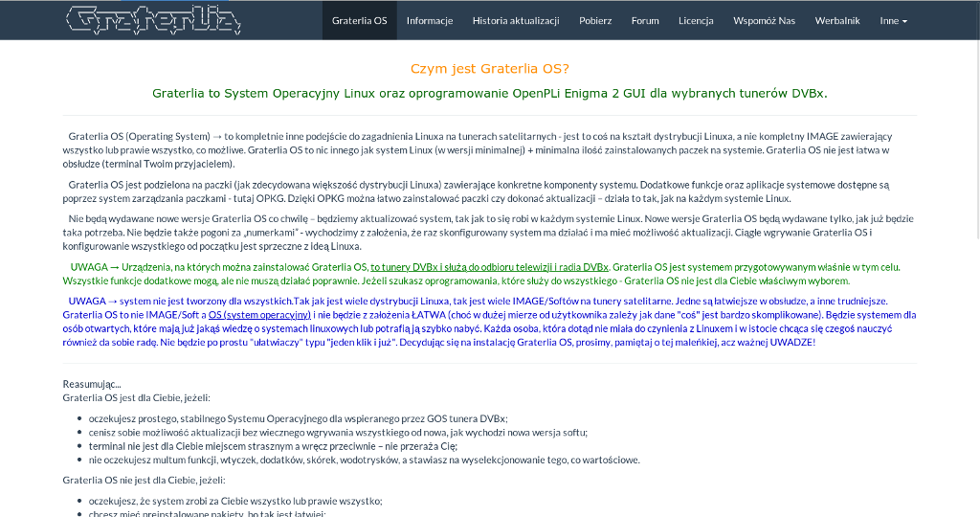
Task: Click the line 'Graterlia OS jest dla Ciebie, jeżeli:'
Action: pyautogui.click(x=136, y=397)
